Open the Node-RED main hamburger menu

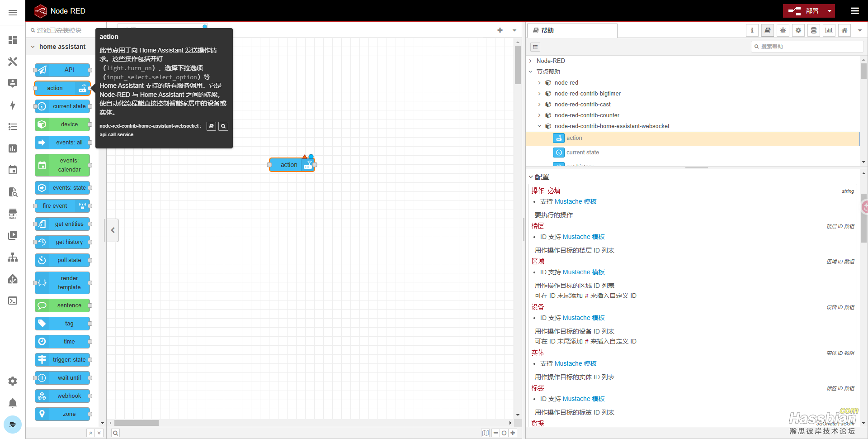tap(855, 11)
